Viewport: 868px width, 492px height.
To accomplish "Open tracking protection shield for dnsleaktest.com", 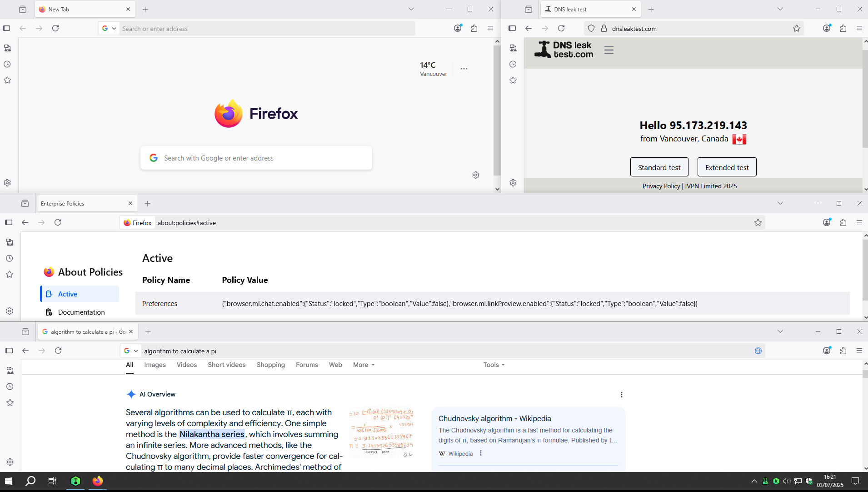I will (x=591, y=28).
